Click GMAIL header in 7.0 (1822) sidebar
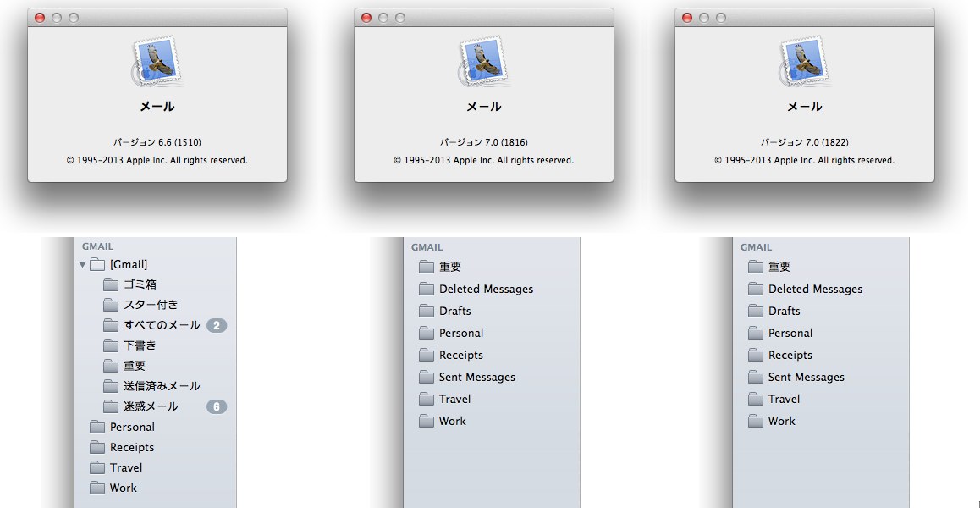 tap(757, 247)
